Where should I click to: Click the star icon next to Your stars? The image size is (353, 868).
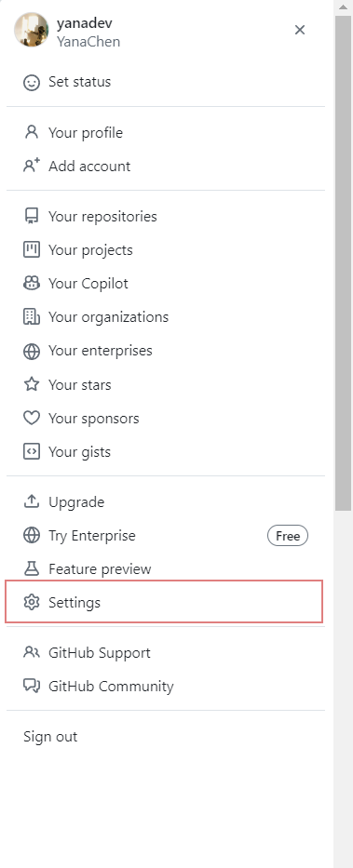[32, 384]
